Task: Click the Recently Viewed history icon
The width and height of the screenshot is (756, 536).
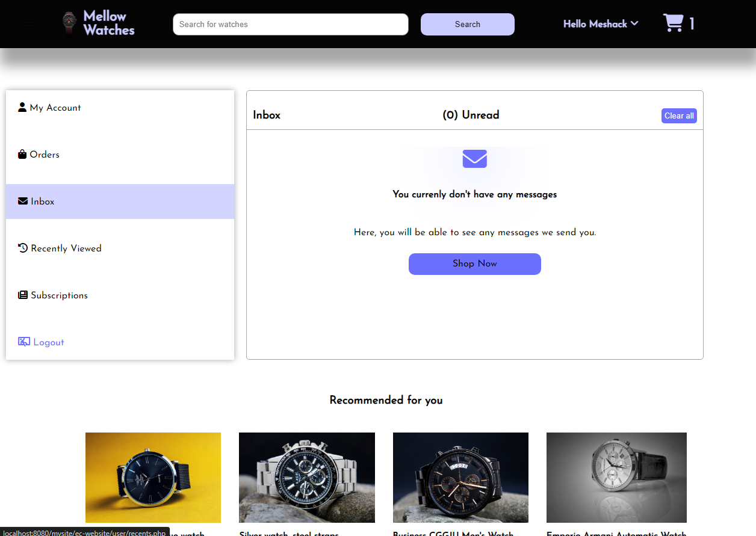Action: point(22,247)
